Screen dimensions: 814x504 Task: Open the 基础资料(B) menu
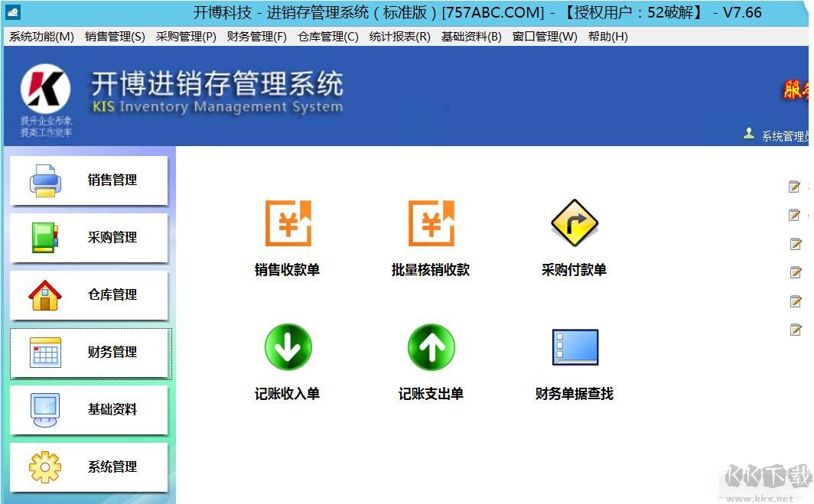[x=471, y=37]
